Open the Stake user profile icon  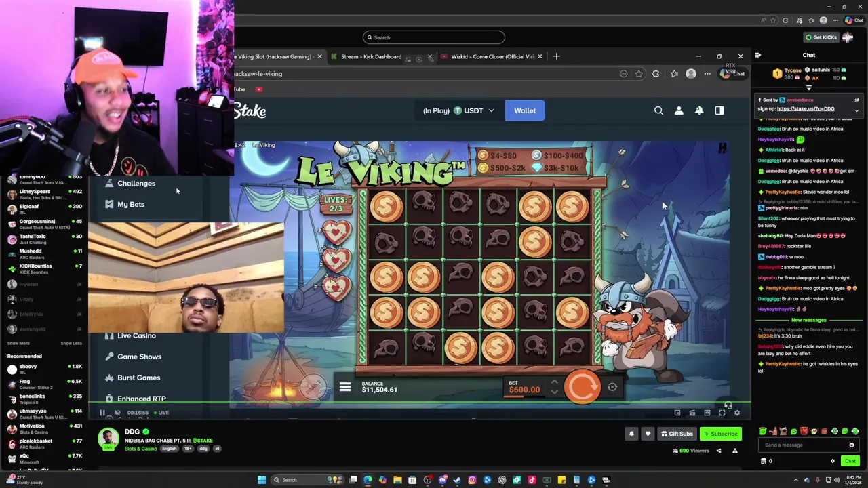[x=679, y=110]
